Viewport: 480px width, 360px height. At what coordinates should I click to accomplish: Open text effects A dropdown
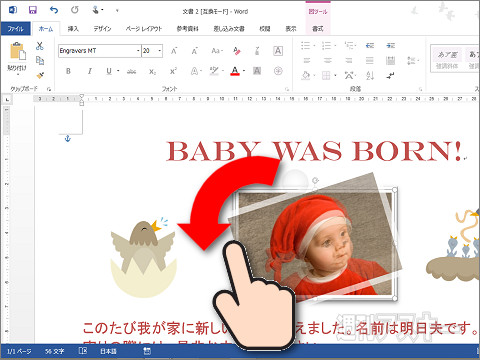(x=196, y=71)
